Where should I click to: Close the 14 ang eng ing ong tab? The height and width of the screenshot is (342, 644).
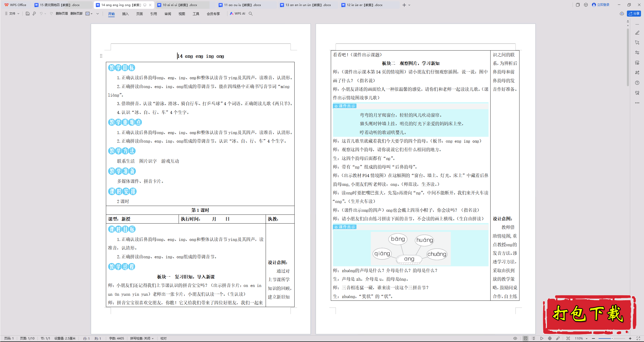[150, 5]
